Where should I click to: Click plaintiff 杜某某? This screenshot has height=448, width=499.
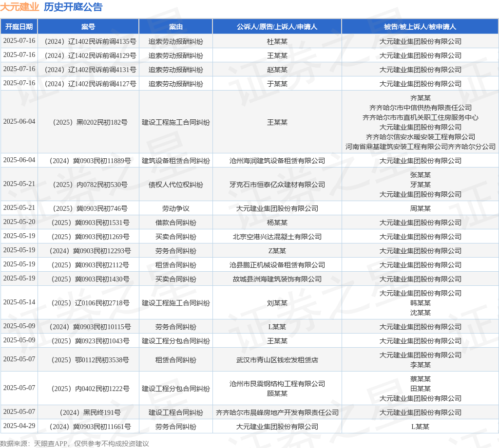tap(277, 41)
